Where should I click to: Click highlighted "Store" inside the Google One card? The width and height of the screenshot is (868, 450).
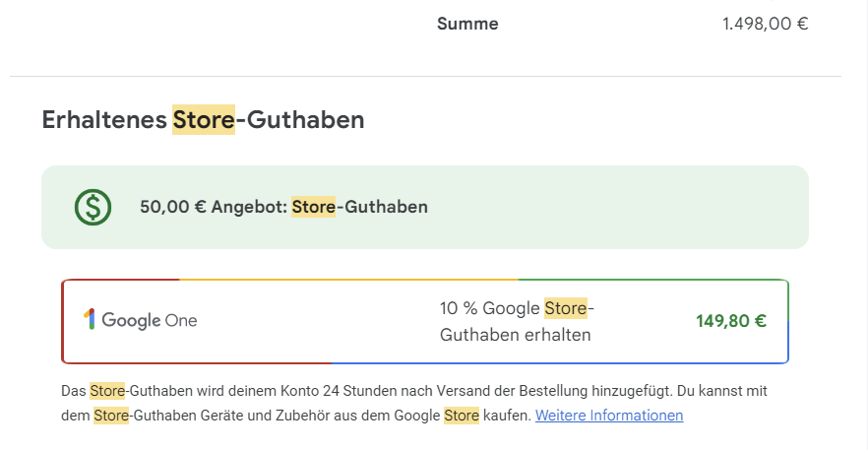pyautogui.click(x=565, y=308)
